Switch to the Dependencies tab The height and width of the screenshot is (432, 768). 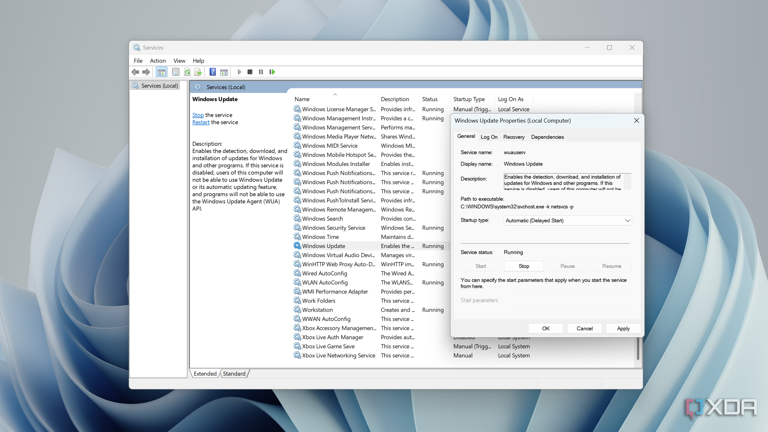pos(547,137)
